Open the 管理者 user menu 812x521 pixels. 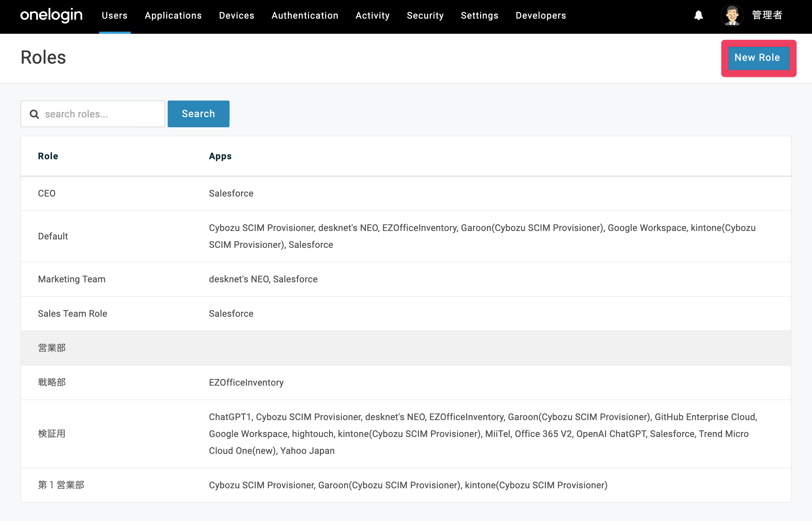click(767, 15)
